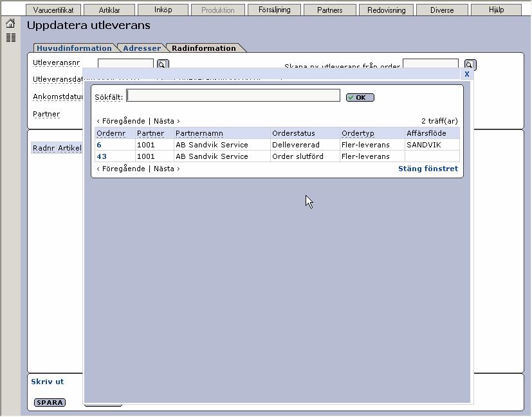Focus the 'utleverans från order' input field
This screenshot has height=417, width=532.
click(430, 64)
